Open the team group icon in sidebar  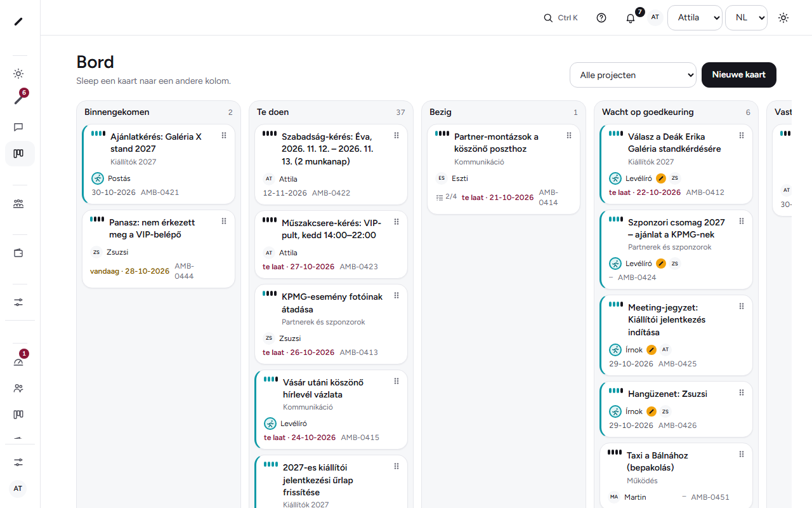click(18, 204)
